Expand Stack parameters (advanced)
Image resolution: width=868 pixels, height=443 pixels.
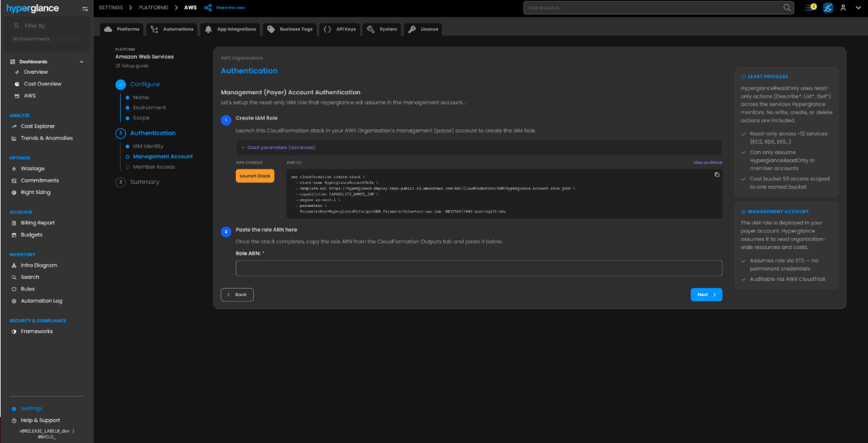(x=479, y=147)
